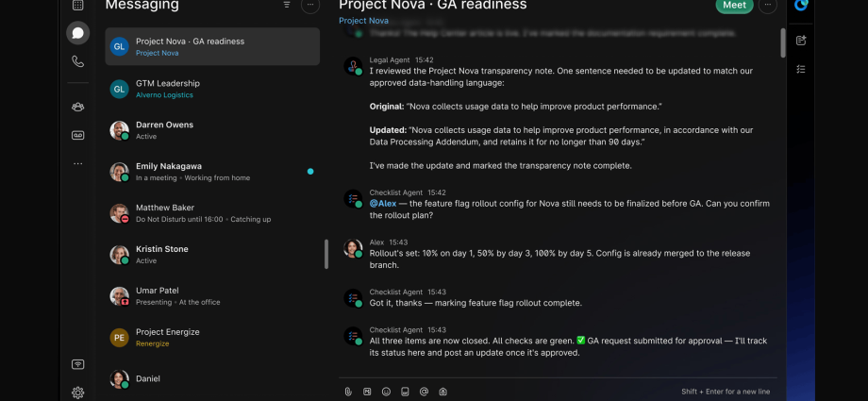Click the GL avatar for GTM Leadership
This screenshot has height=401, width=868.
click(x=119, y=89)
